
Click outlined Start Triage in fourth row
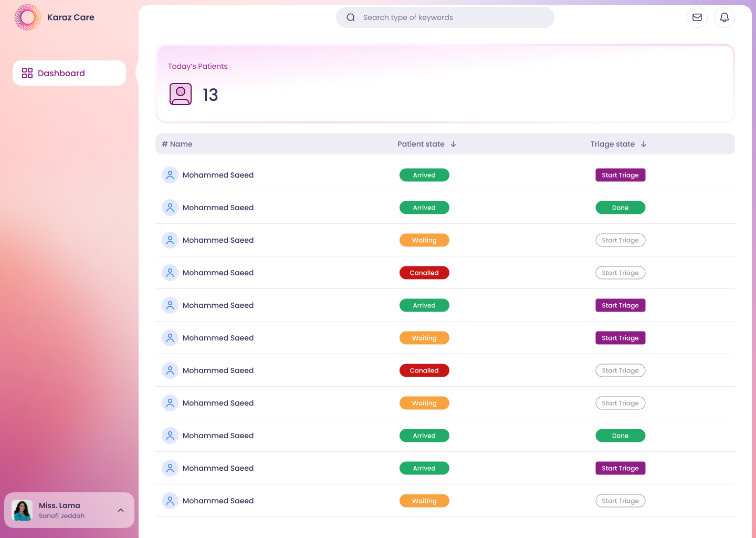pos(620,273)
